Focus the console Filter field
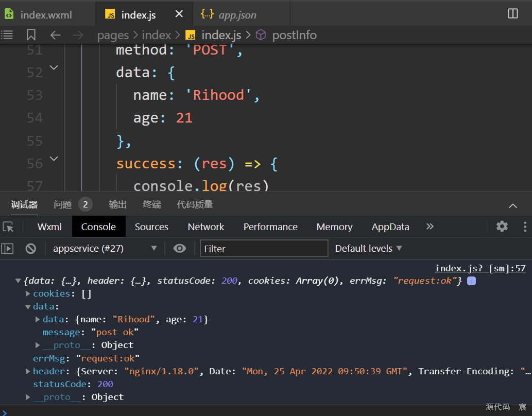Image resolution: width=532 pixels, height=416 pixels. (264, 249)
